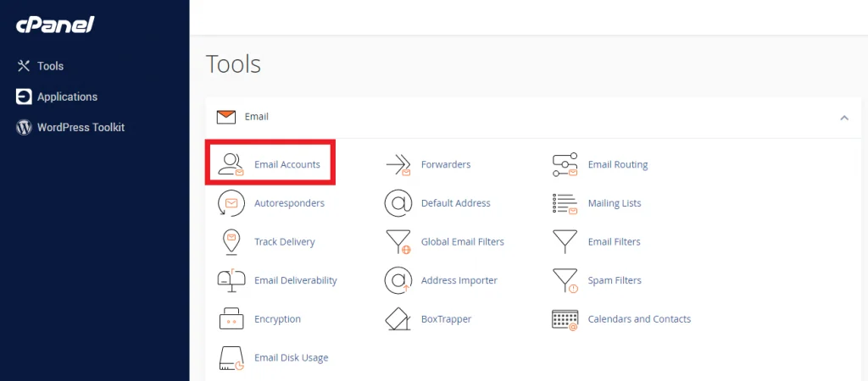This screenshot has width=868, height=381.
Task: Click the Email Routing nodes icon
Action: pyautogui.click(x=565, y=165)
